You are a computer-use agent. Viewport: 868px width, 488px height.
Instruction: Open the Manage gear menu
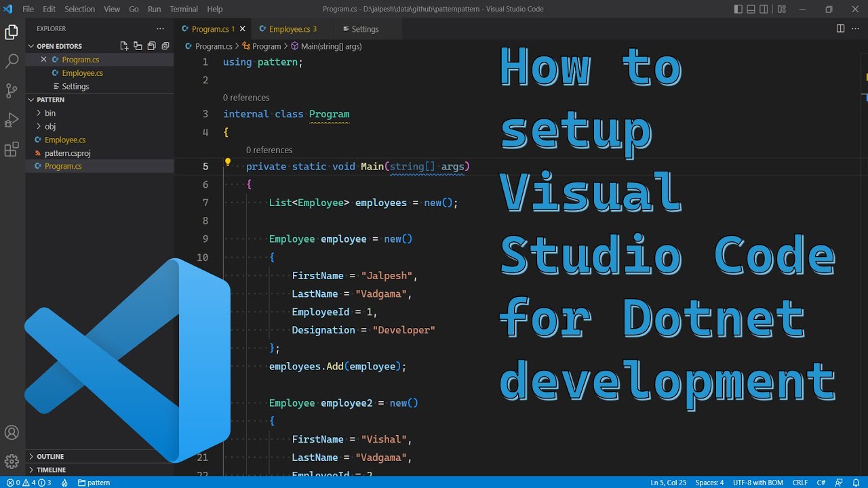12,462
